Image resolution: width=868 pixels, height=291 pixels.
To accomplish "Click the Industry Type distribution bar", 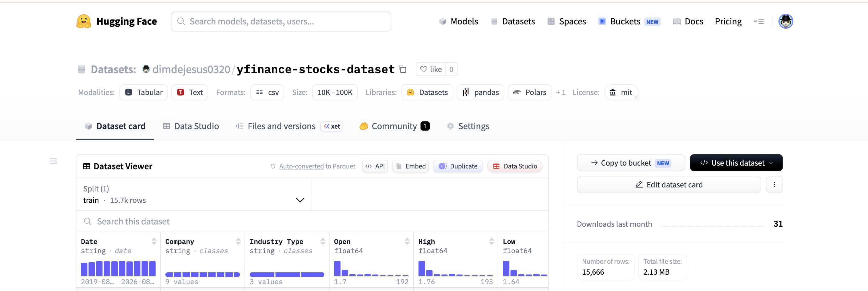I will (x=287, y=274).
